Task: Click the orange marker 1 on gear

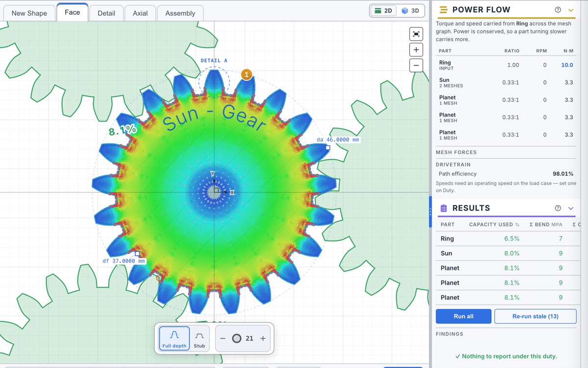Action: [x=246, y=75]
